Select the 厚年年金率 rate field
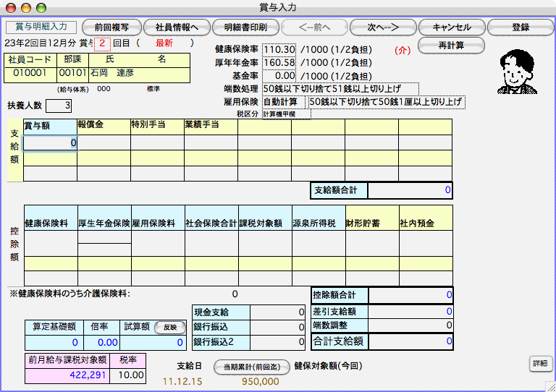Viewport: 556px width, 392px height. [279, 62]
